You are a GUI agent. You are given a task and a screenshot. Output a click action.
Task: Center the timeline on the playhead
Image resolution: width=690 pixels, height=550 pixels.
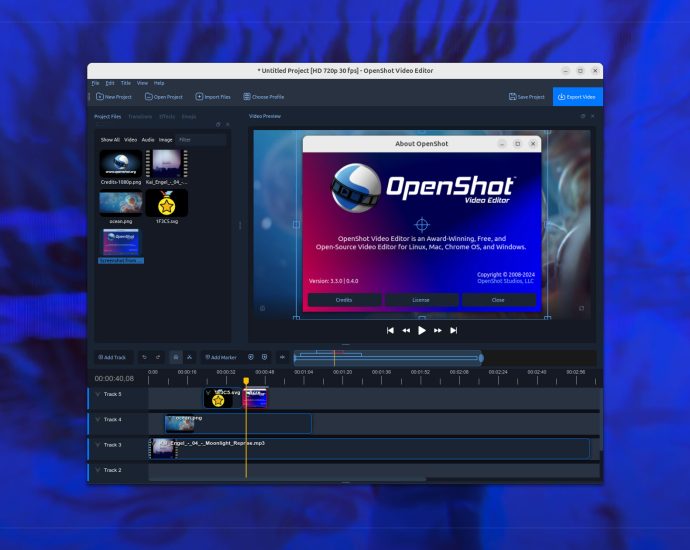[283, 357]
